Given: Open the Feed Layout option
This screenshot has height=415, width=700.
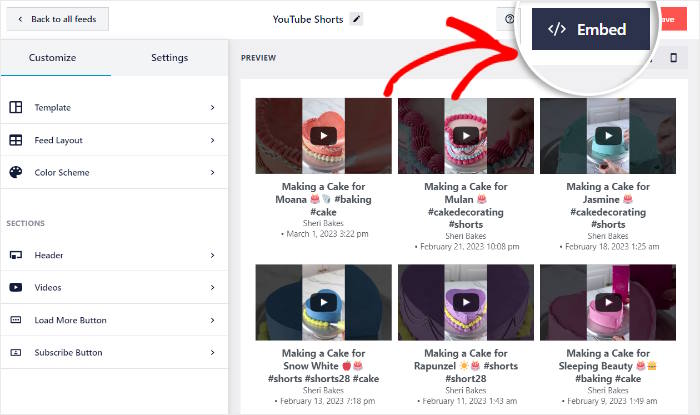Looking at the screenshot, I should pos(114,140).
